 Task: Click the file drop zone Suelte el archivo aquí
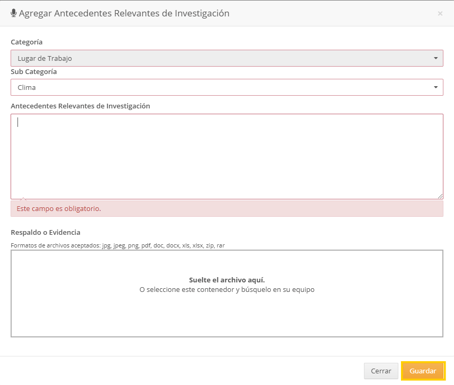click(227, 293)
